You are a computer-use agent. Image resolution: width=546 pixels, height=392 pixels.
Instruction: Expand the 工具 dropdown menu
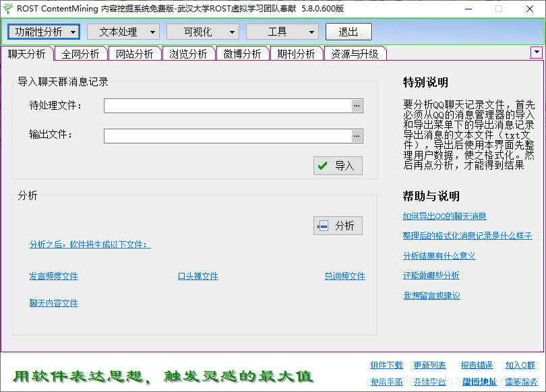pyautogui.click(x=282, y=32)
